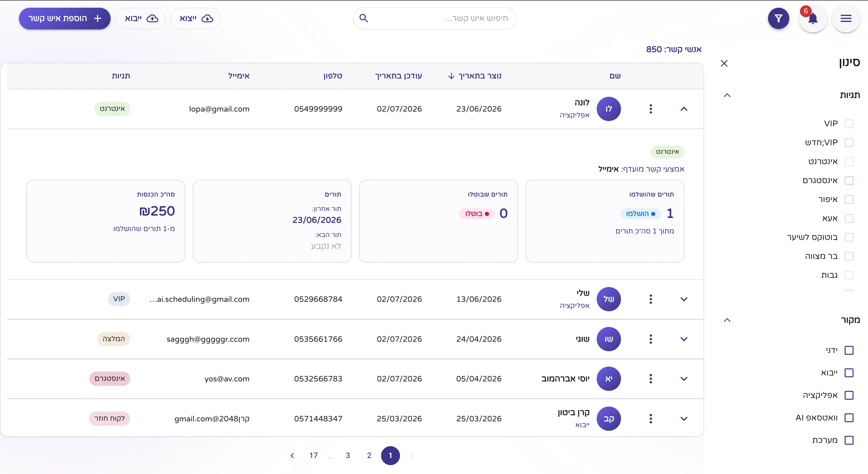Click the search magnifier icon
The width and height of the screenshot is (868, 474).
[x=364, y=18]
